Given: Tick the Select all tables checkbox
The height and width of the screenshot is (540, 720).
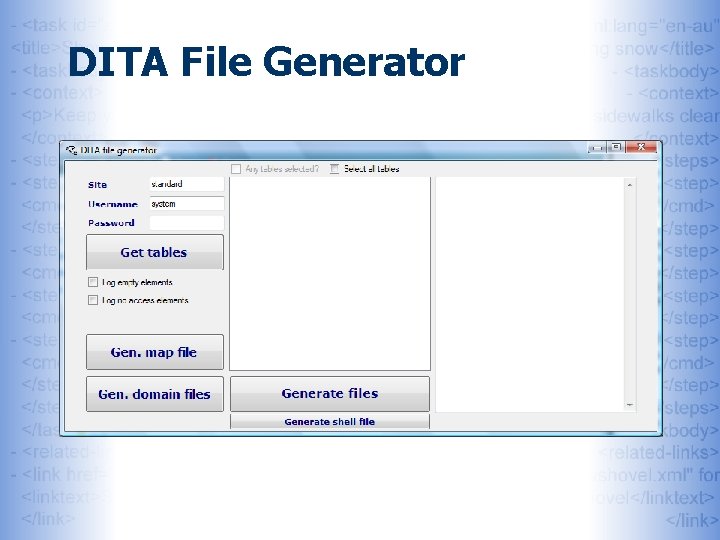Looking at the screenshot, I should [334, 169].
